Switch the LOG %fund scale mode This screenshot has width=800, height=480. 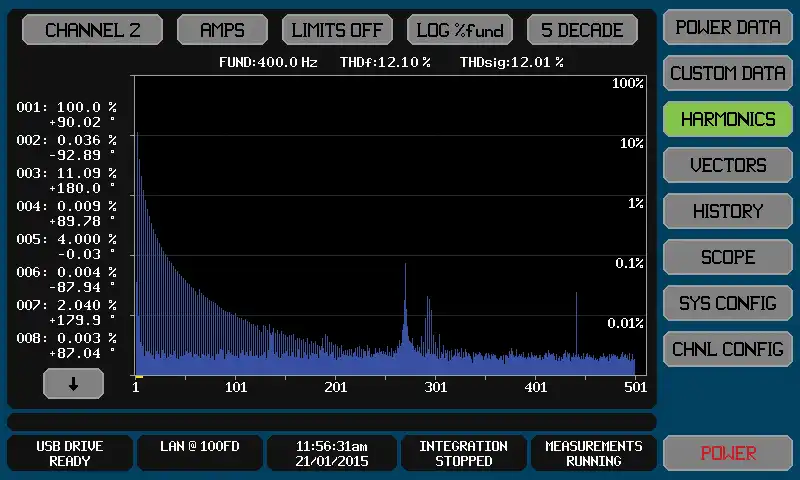tap(460, 30)
